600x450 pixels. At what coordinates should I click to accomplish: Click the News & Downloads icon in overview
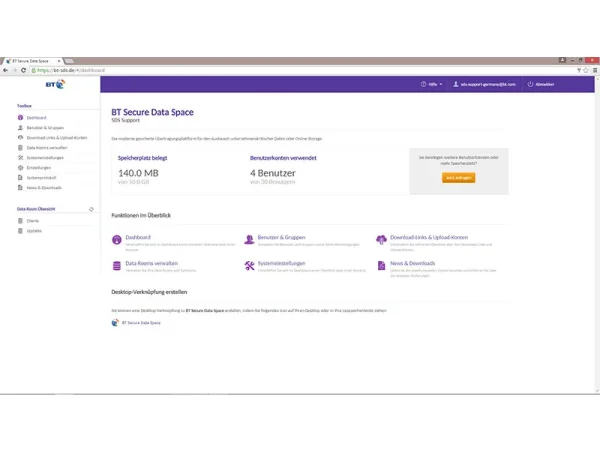381,266
